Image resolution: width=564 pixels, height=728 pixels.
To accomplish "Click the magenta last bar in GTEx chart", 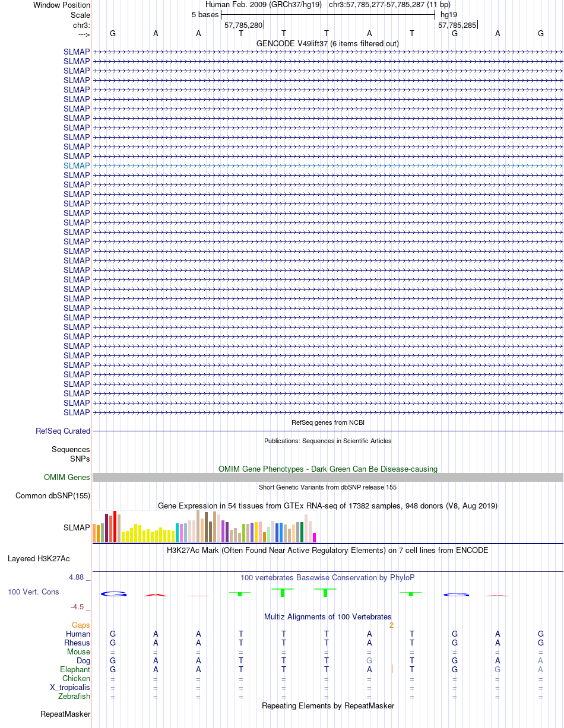I will (315, 538).
